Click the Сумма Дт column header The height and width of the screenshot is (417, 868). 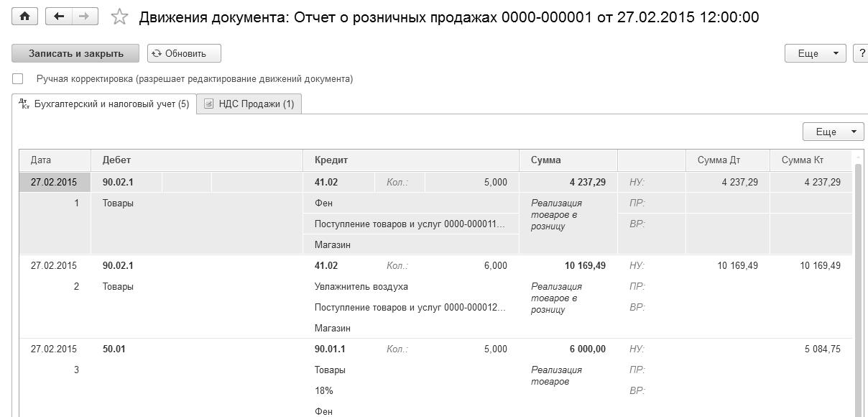[x=719, y=160]
